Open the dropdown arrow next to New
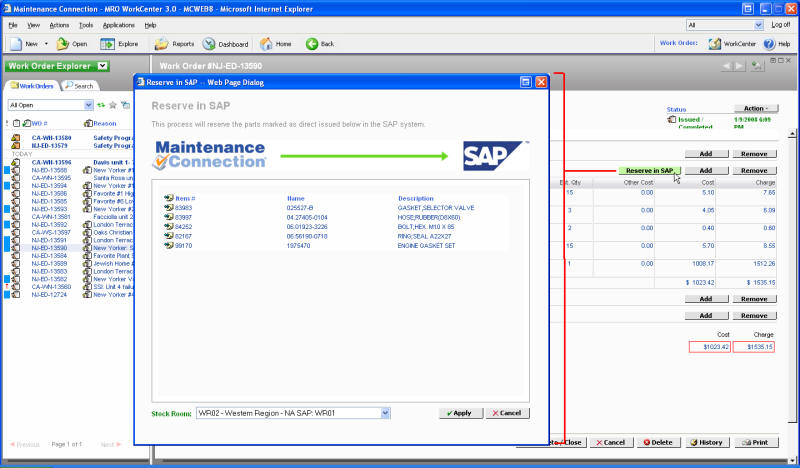Image resolution: width=800 pixels, height=468 pixels. [46, 44]
